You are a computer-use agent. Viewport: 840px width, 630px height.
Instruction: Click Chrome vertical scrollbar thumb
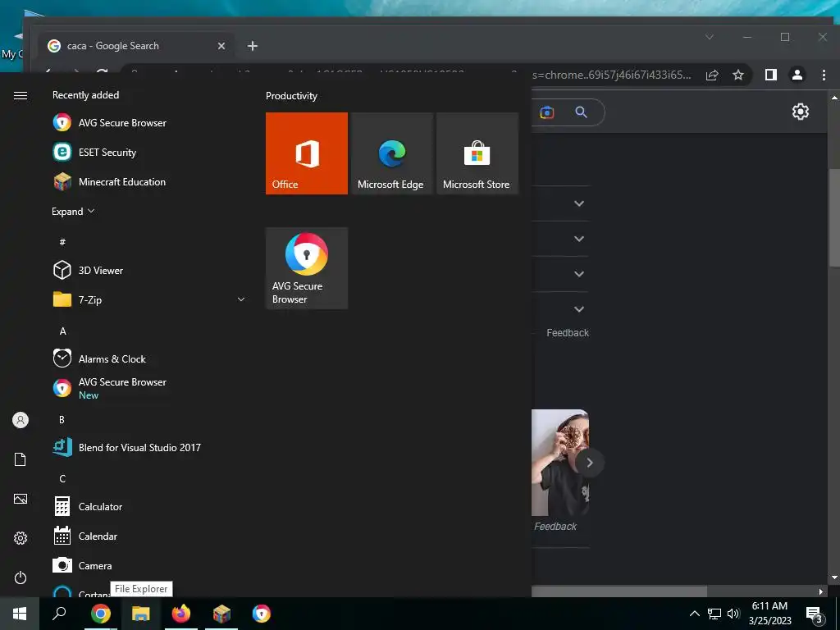point(834,217)
